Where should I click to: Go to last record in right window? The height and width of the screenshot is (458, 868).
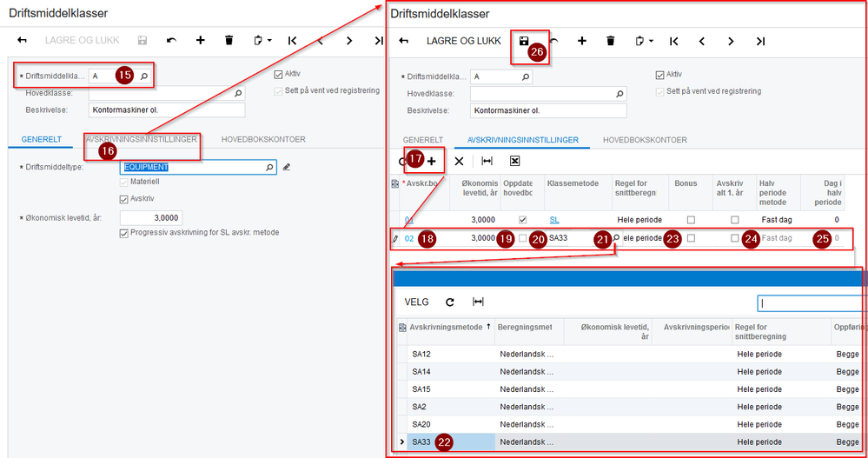760,41
